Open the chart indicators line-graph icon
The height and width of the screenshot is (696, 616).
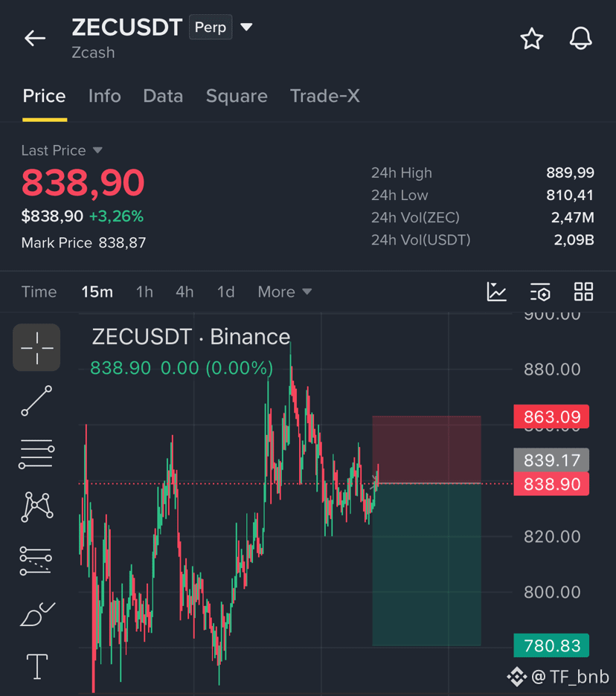point(496,291)
